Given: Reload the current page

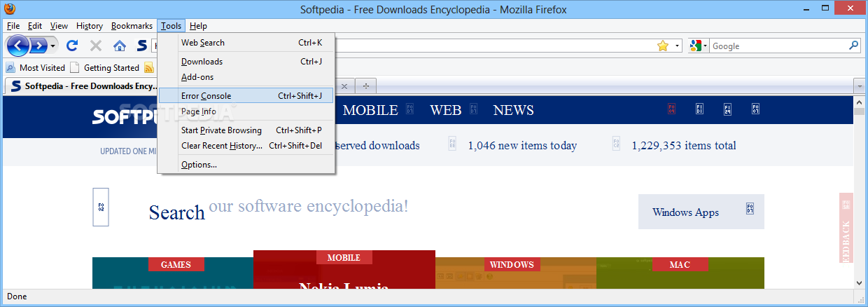Looking at the screenshot, I should pyautogui.click(x=71, y=46).
